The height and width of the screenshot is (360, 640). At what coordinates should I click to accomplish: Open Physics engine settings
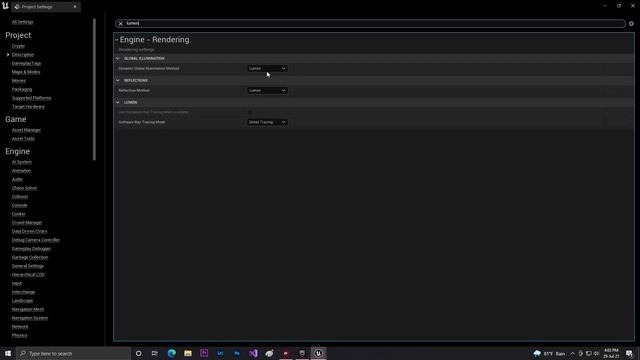coord(20,336)
